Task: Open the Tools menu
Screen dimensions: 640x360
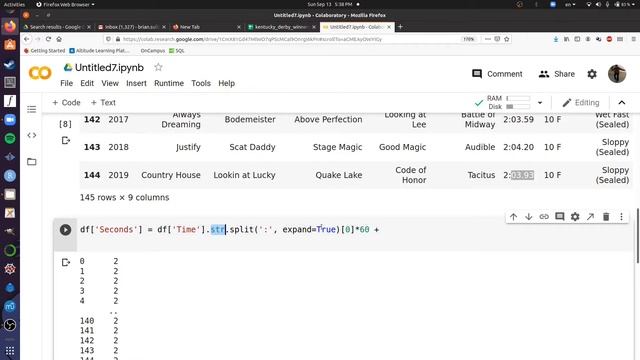Action: tap(201, 83)
